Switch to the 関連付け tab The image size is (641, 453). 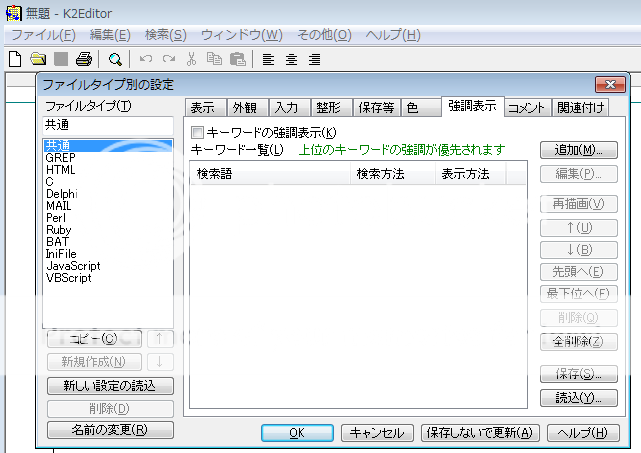[580, 108]
